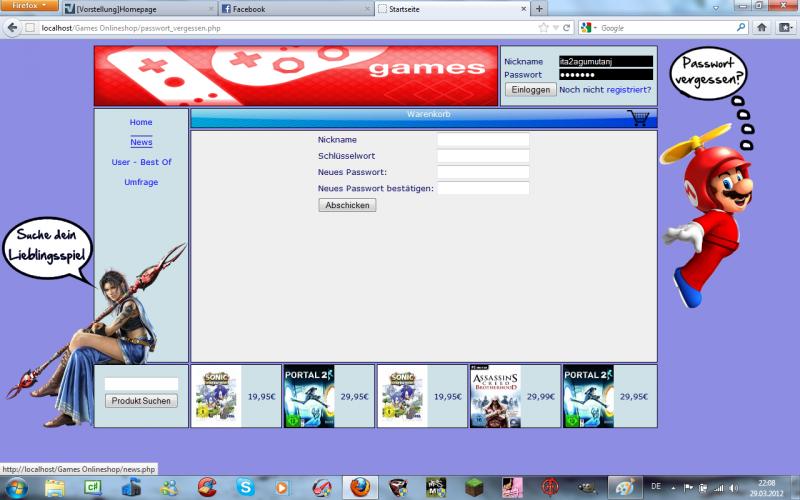
Task: Click the Firefox home button
Action: pyautogui.click(x=762, y=28)
